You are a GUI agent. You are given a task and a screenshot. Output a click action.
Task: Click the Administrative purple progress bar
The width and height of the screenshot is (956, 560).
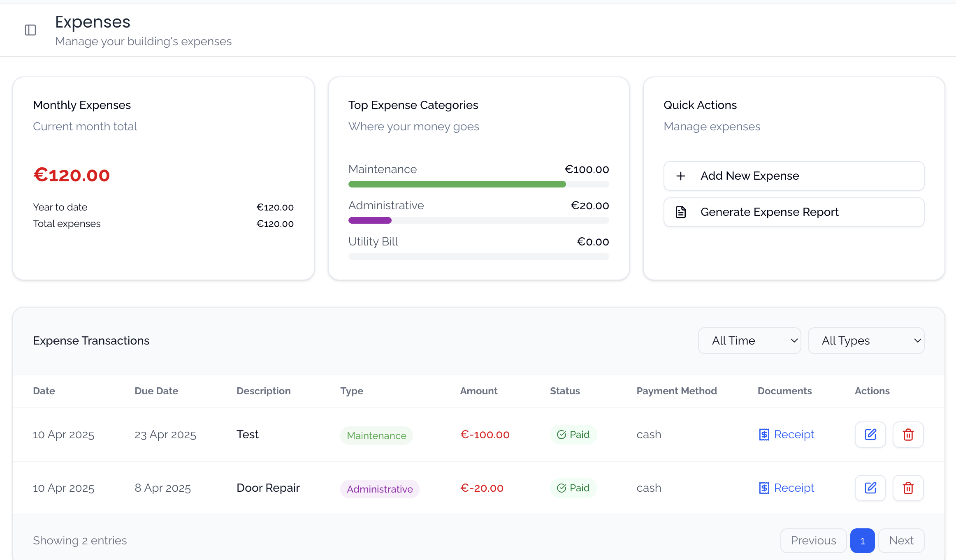point(370,220)
